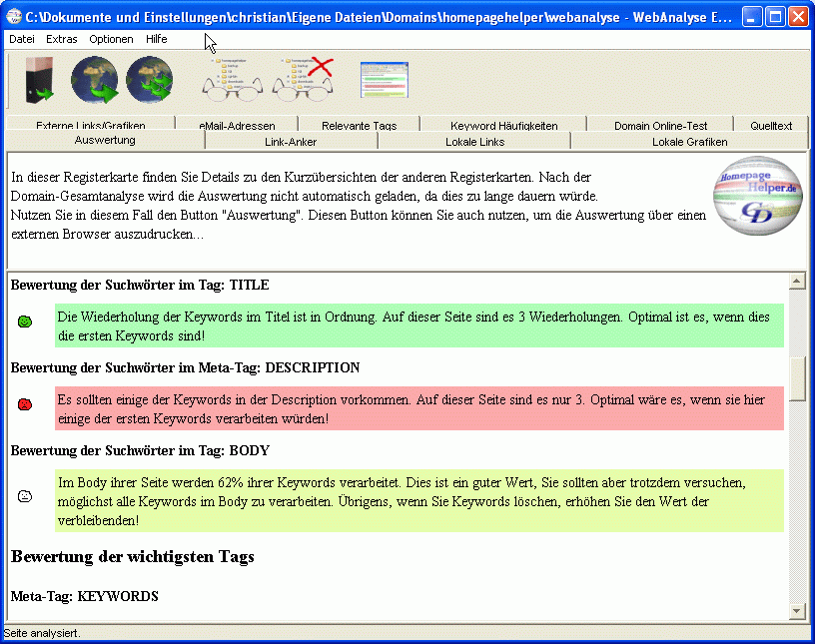
Task: Open the Extras menu
Action: tap(61, 39)
